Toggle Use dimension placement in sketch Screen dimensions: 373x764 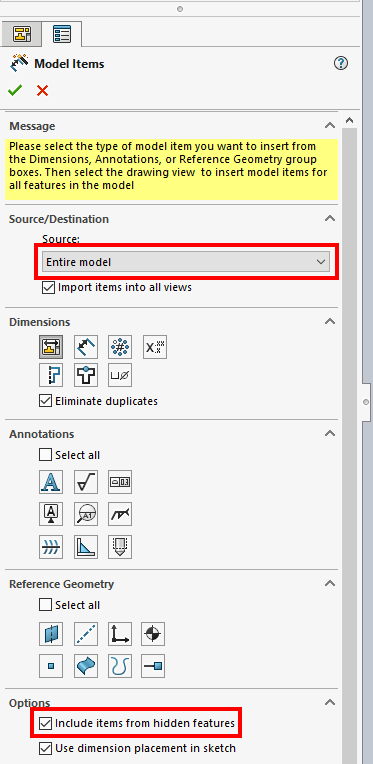click(x=45, y=748)
